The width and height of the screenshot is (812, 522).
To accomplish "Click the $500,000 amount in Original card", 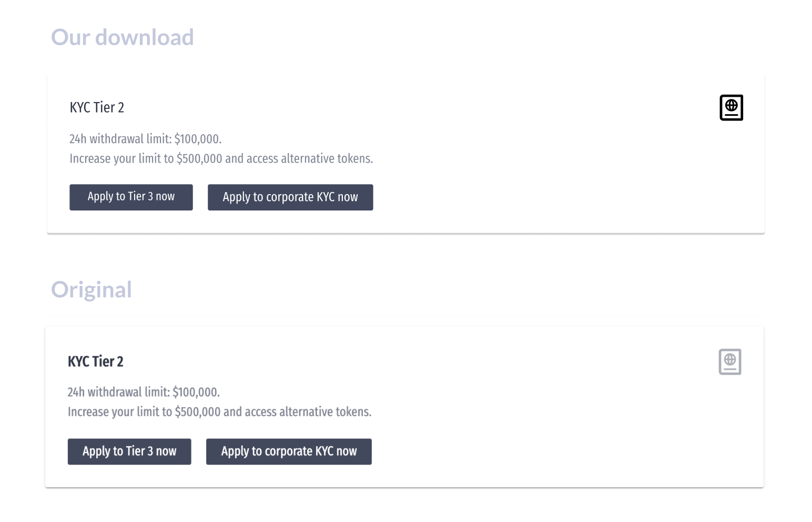I will pyautogui.click(x=198, y=412).
